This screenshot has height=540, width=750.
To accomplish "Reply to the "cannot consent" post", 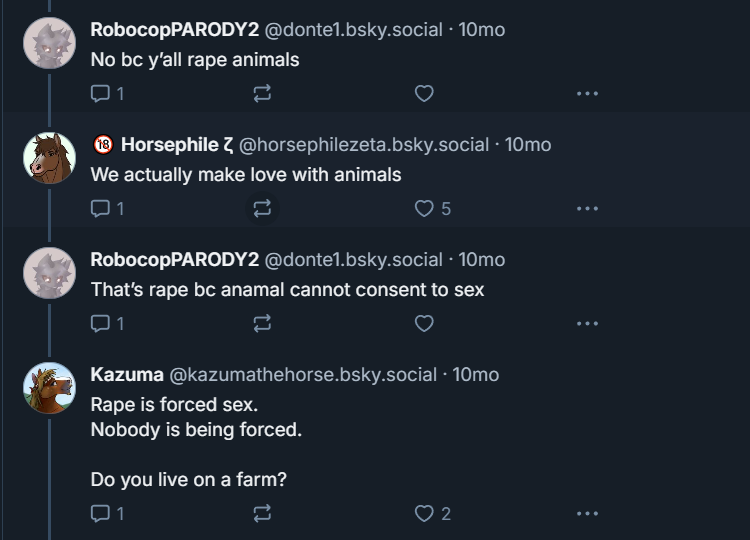I will (100, 323).
